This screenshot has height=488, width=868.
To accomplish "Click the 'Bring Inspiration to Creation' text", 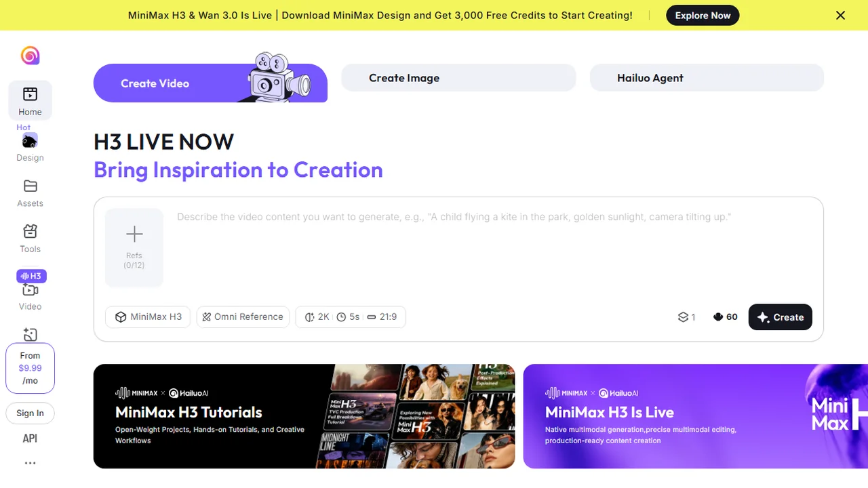I will coord(238,169).
